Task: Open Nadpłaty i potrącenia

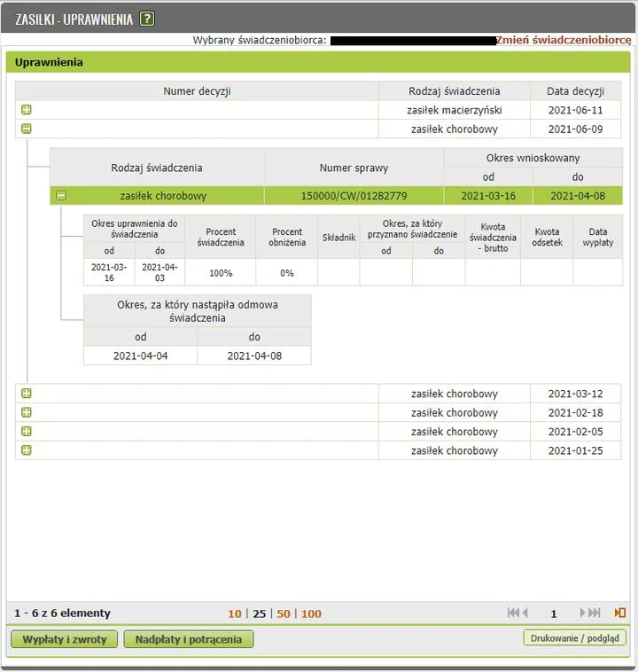Action: (189, 639)
